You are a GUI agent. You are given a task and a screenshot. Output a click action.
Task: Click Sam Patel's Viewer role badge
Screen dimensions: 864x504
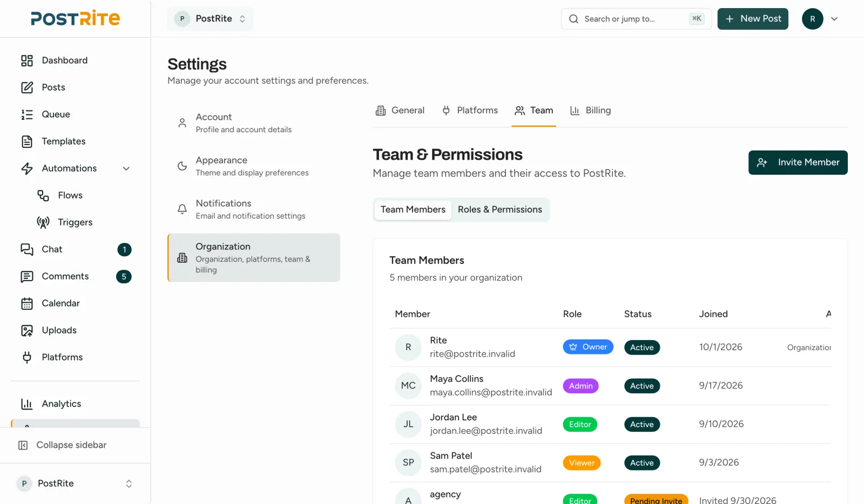(582, 463)
